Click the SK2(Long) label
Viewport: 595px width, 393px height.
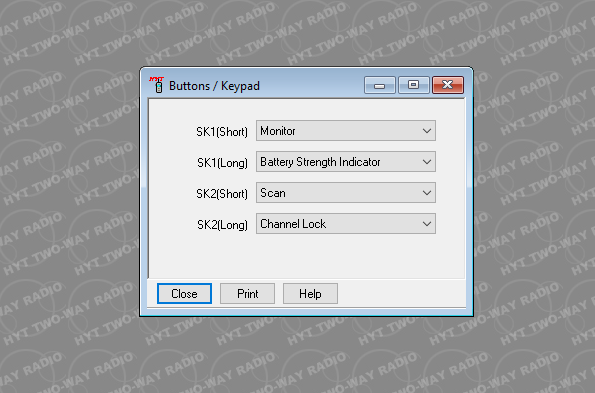(222, 225)
